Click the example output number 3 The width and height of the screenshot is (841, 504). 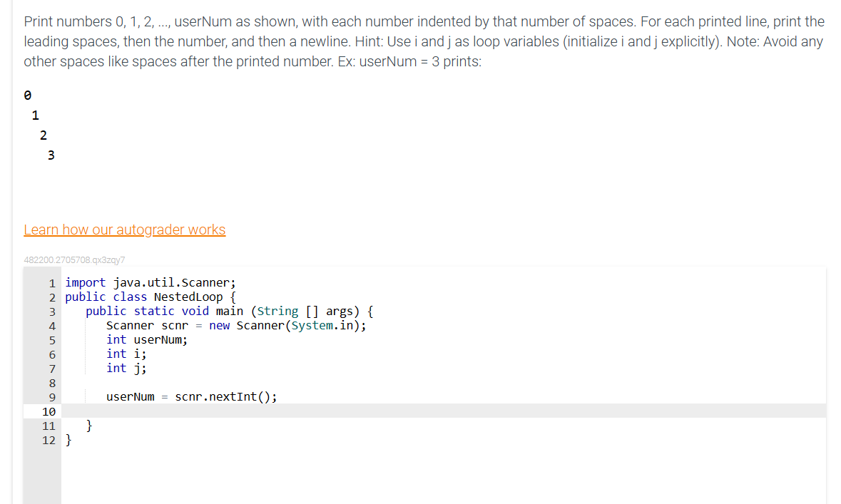[51, 155]
